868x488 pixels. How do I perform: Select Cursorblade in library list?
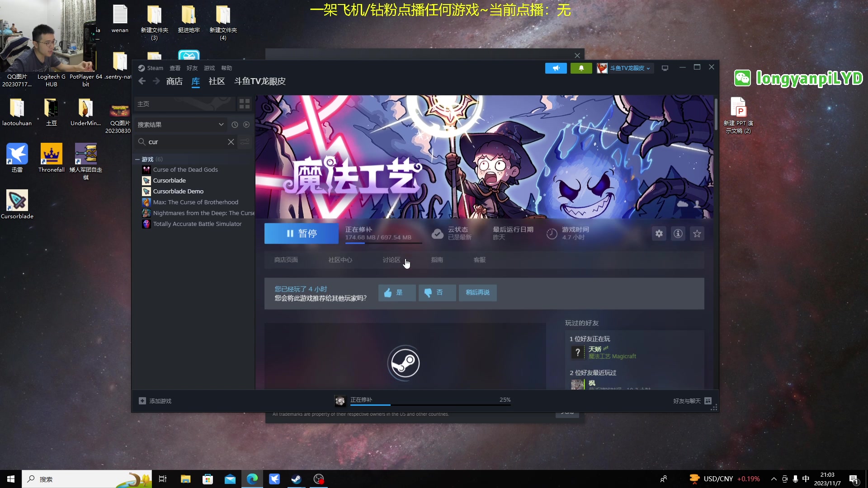tap(170, 181)
